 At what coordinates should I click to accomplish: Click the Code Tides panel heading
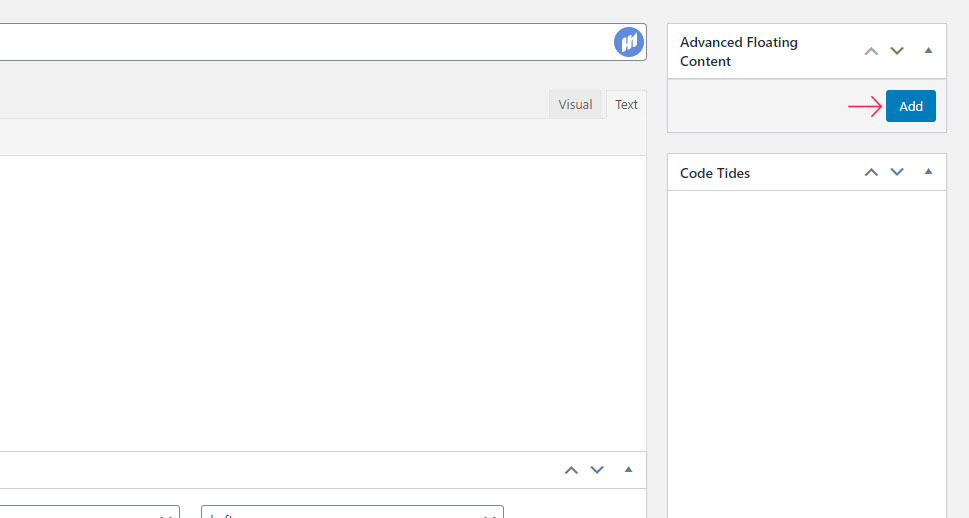tap(715, 173)
